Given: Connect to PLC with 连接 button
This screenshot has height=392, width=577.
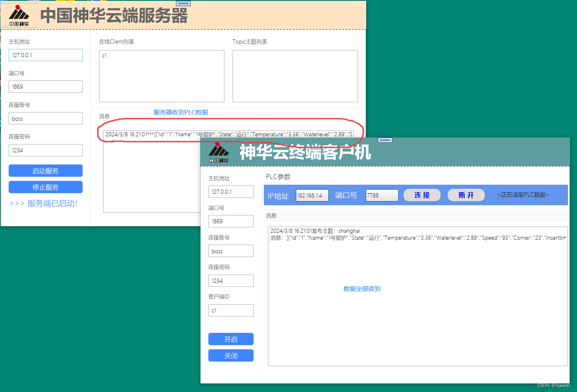Looking at the screenshot, I should point(422,195).
